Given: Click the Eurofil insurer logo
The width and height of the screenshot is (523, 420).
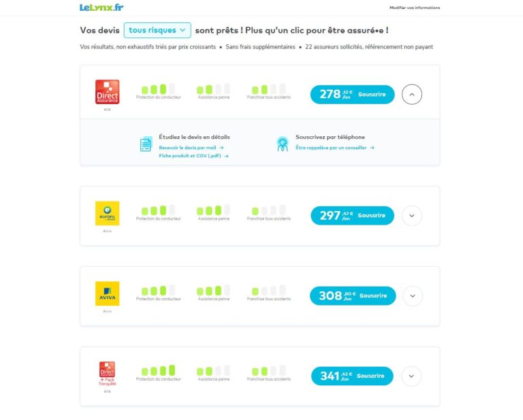Looking at the screenshot, I should (108, 213).
